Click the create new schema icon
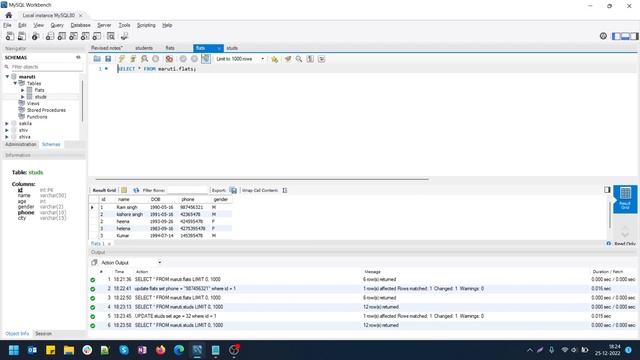Viewport: 640px width, 360px height. pyautogui.click(x=50, y=36)
